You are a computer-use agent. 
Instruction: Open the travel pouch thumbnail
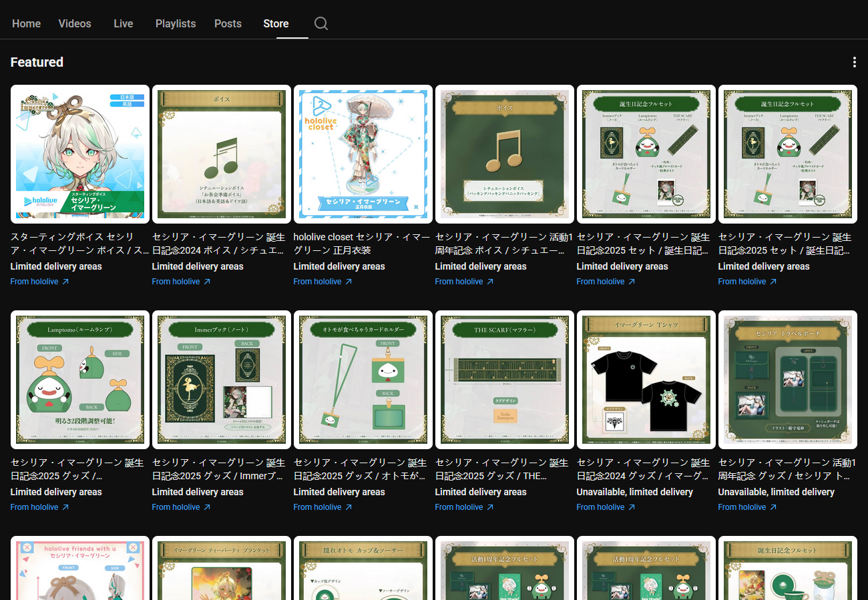788,380
